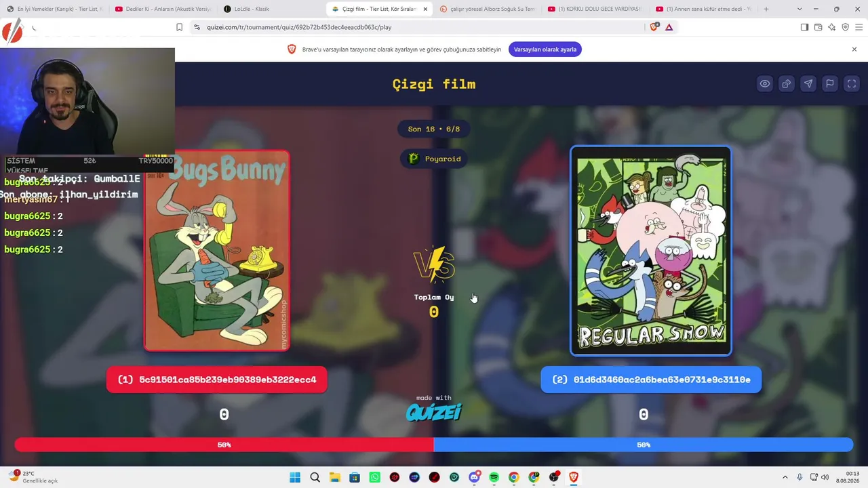The width and height of the screenshot is (868, 488).
Task: Open the tab search dropdown arrow
Action: [x=800, y=9]
